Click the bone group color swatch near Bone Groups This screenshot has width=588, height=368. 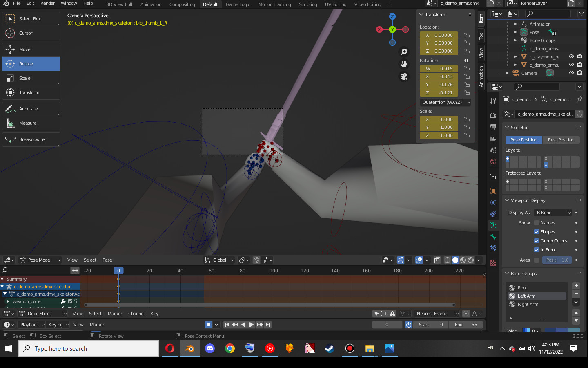pos(527,330)
